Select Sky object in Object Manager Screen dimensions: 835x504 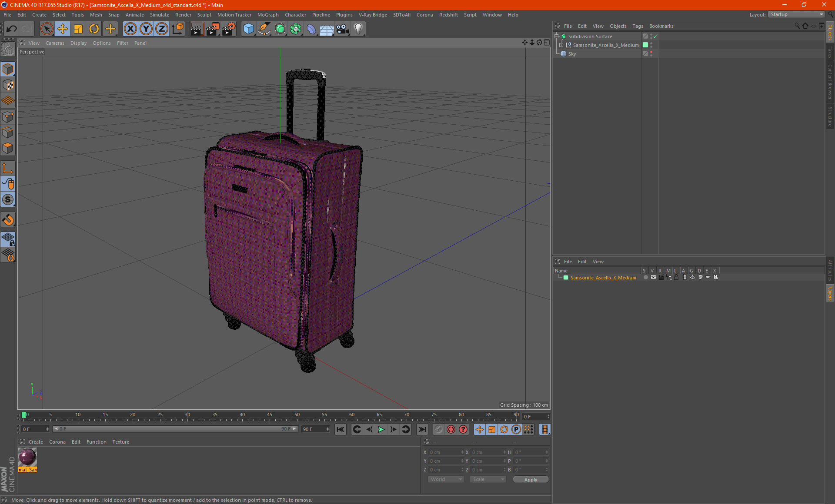point(572,54)
